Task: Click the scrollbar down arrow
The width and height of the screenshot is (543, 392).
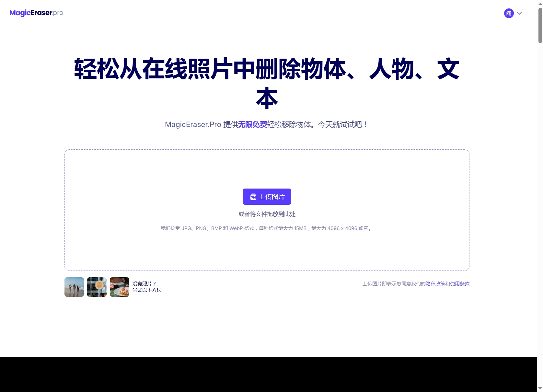Action: tap(540, 388)
